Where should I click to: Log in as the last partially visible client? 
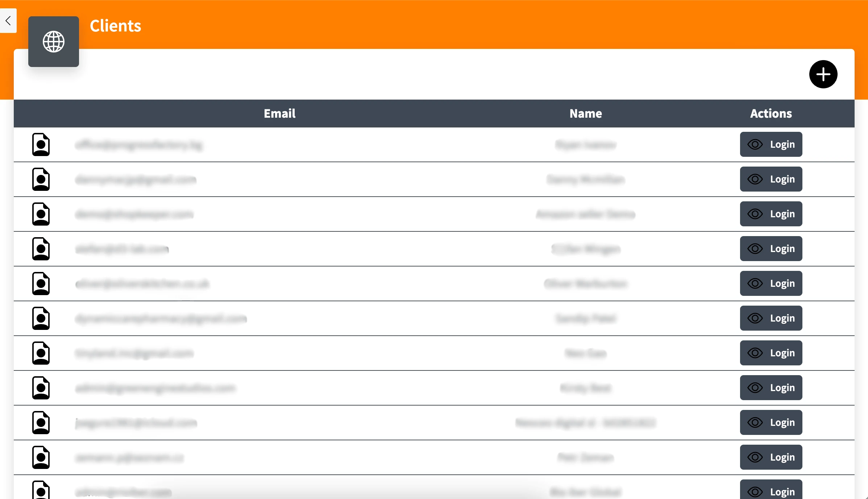[771, 490]
